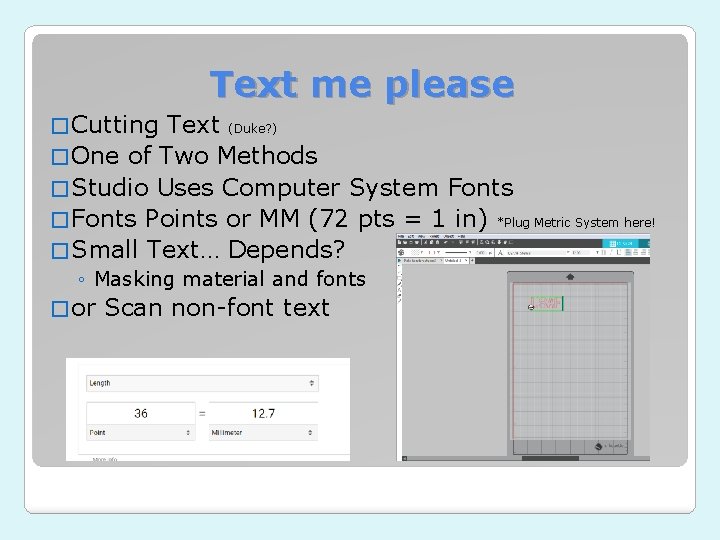Click the bullet 'One of Two Methods'

tap(194, 155)
